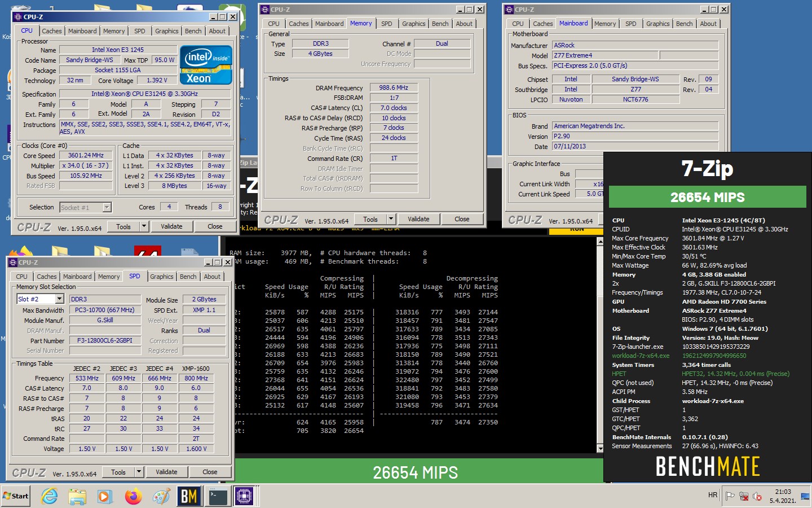Click Close button in Memory window

coord(462,219)
